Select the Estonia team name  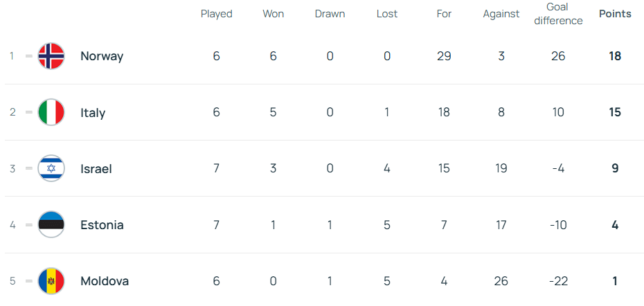point(102,224)
